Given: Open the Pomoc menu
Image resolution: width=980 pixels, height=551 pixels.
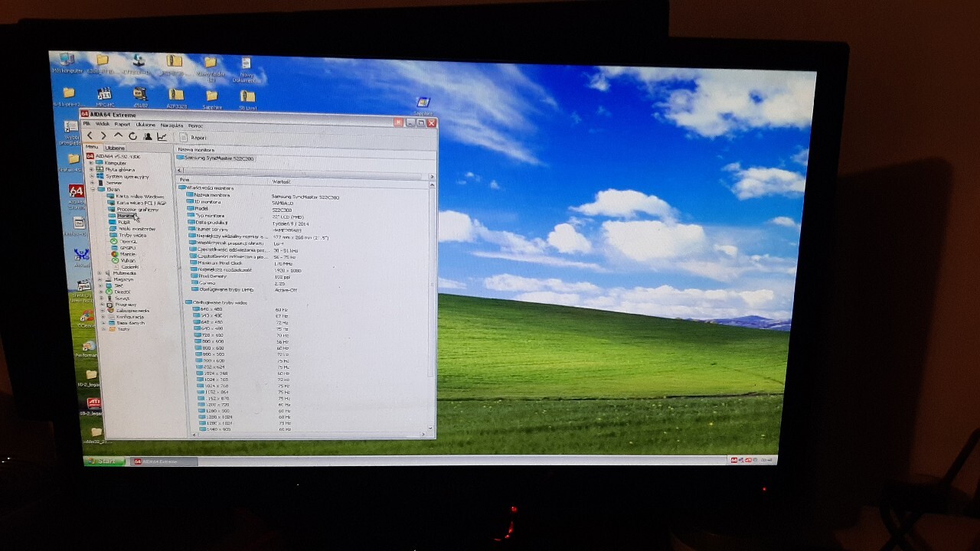Looking at the screenshot, I should [x=195, y=126].
